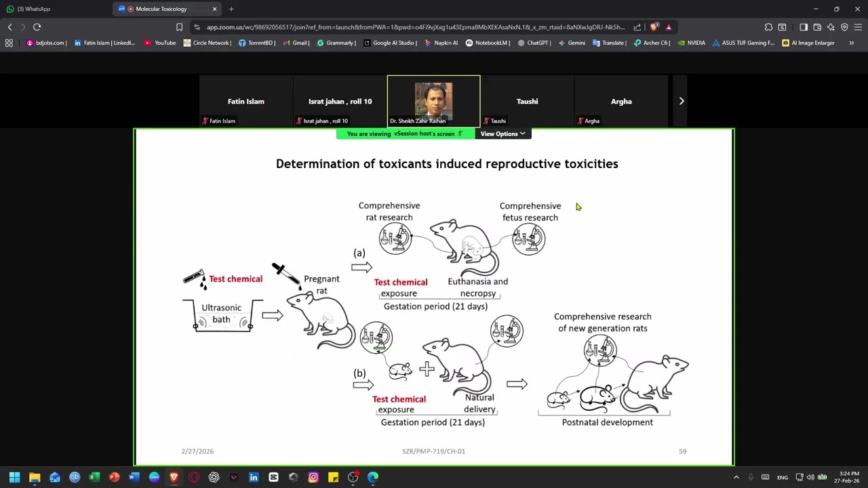Open the ChatGPT bookmark
The height and width of the screenshot is (488, 868).
pyautogui.click(x=534, y=43)
